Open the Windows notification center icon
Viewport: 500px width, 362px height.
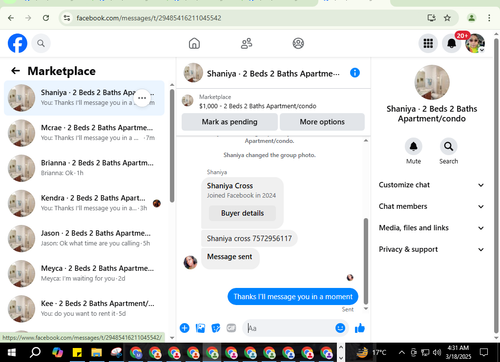(484, 352)
